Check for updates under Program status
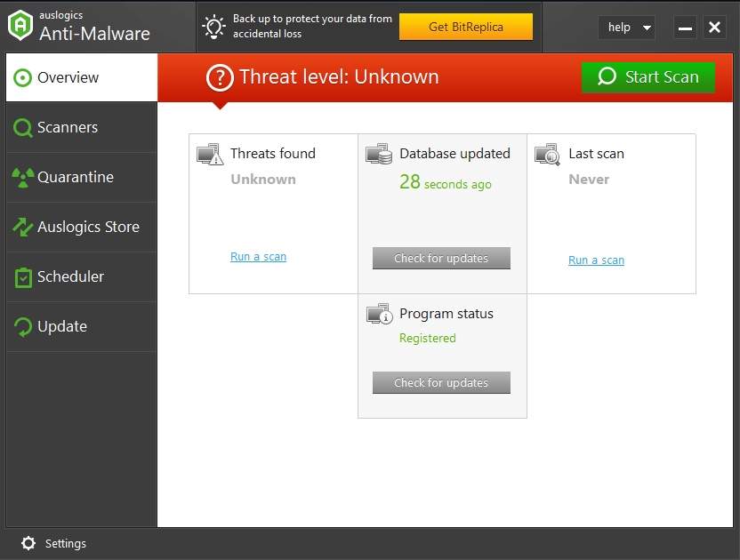The height and width of the screenshot is (560, 740). tap(441, 383)
